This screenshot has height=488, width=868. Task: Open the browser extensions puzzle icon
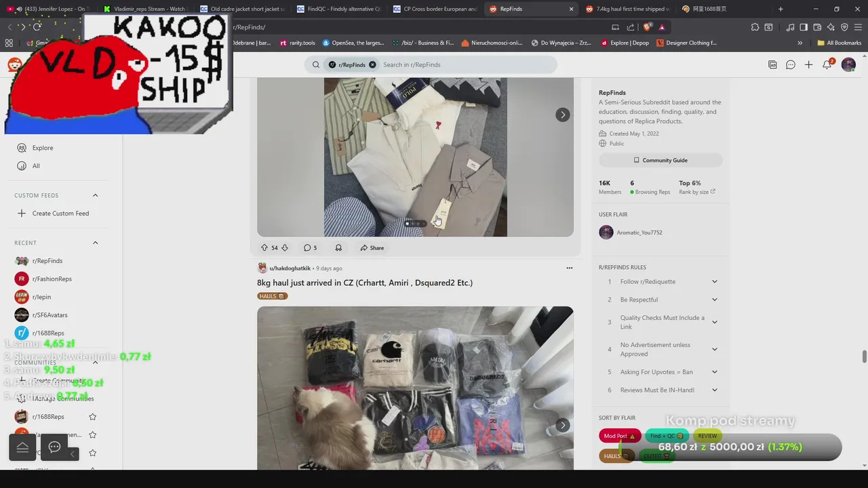[755, 27]
